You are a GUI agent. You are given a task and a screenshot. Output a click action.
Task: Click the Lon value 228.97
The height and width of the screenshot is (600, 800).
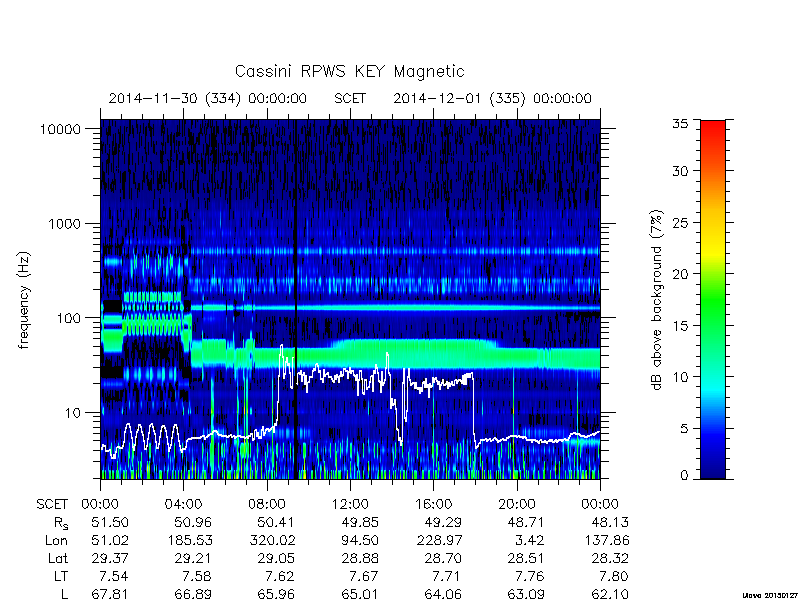click(x=438, y=540)
